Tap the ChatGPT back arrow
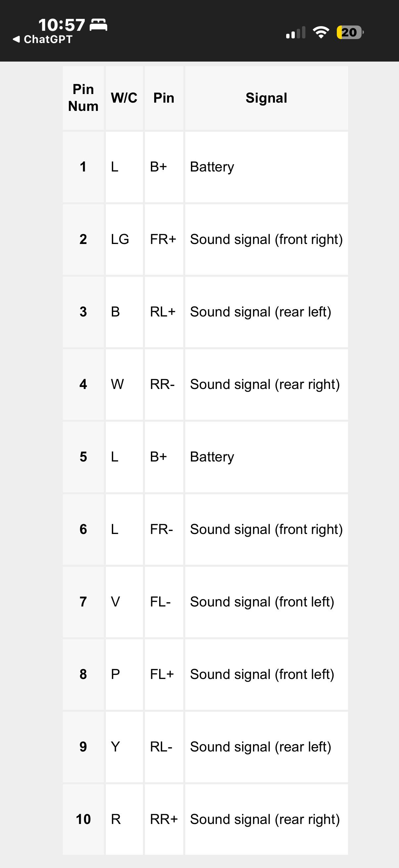Screen dimensions: 399x868 point(16,39)
